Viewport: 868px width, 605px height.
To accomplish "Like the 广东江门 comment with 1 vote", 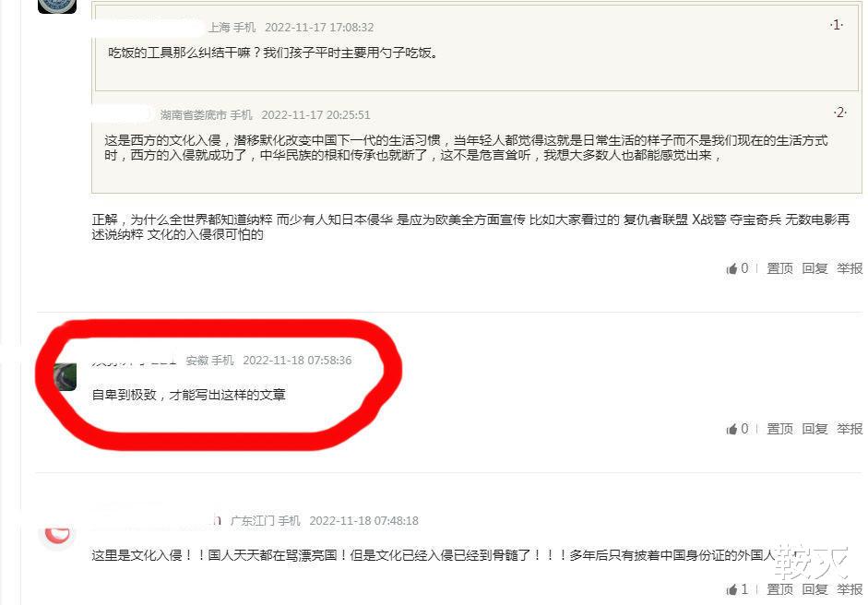I will [737, 589].
